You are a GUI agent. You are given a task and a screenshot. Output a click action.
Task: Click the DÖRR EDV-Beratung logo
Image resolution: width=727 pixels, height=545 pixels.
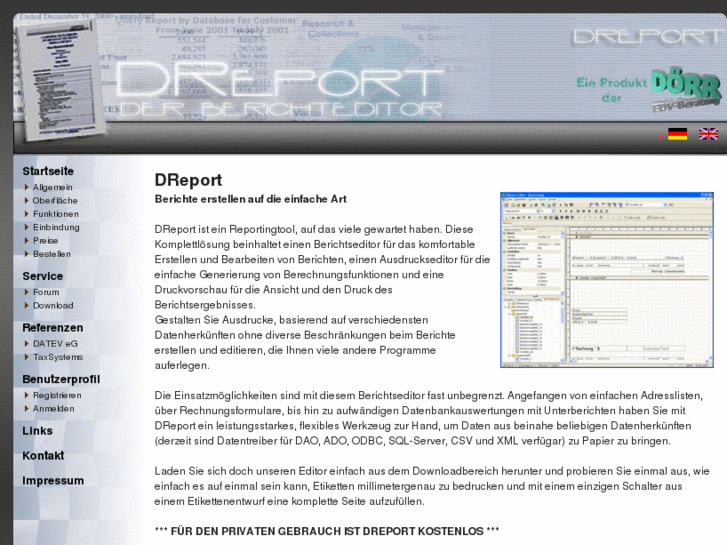[687, 90]
